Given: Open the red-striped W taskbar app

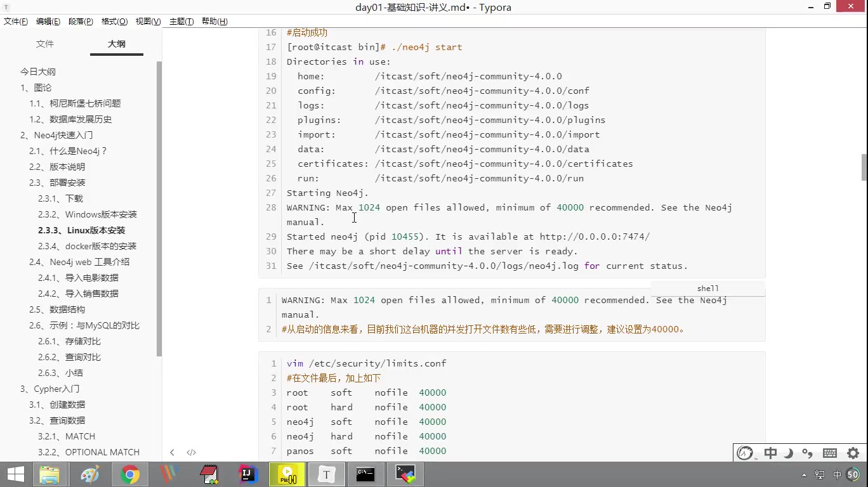Looking at the screenshot, I should tap(168, 474).
